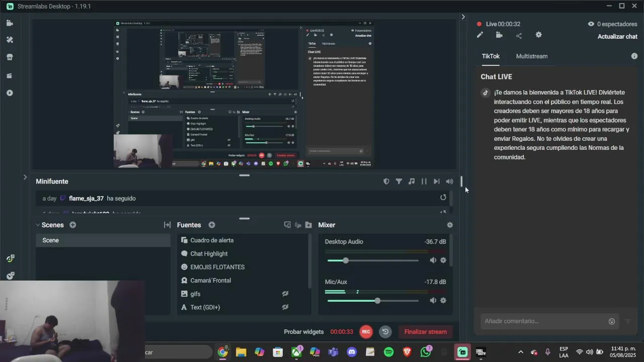This screenshot has height=362, width=644.
Task: Add a new source with plus icon
Action: [212, 225]
